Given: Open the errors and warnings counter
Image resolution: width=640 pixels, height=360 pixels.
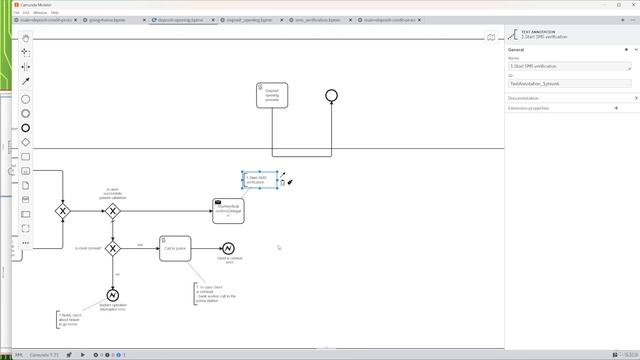Looking at the screenshot, I should (109, 355).
